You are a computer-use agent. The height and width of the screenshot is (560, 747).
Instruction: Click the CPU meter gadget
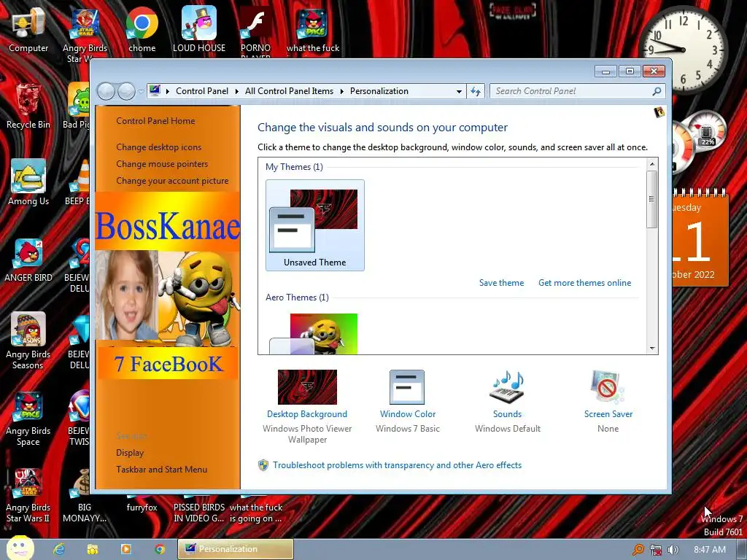tap(698, 141)
